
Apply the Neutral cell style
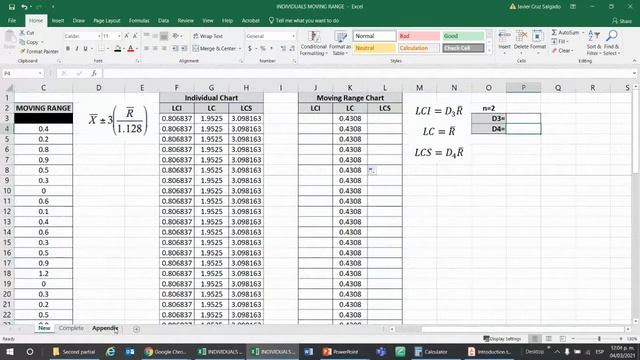click(374, 48)
